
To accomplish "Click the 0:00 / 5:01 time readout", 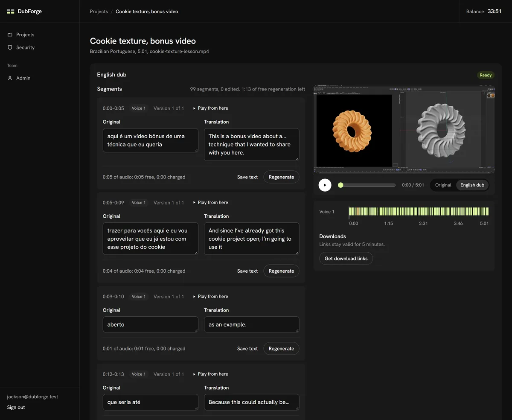I will [x=413, y=185].
